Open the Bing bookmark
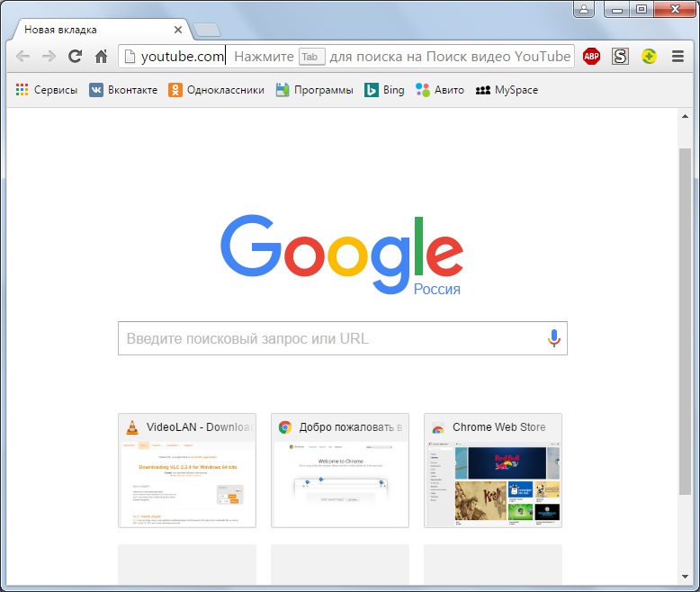700x592 pixels. point(384,90)
